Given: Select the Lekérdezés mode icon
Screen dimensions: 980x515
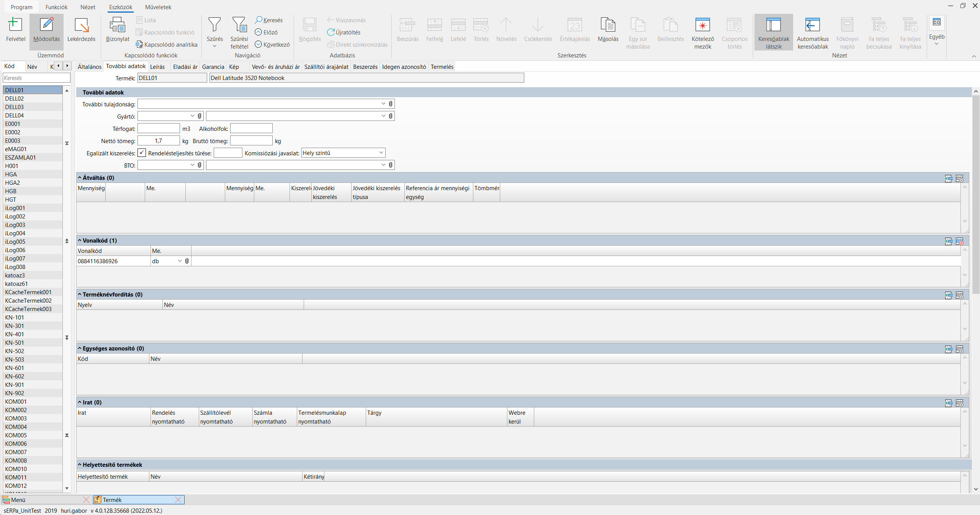Looking at the screenshot, I should (81, 25).
